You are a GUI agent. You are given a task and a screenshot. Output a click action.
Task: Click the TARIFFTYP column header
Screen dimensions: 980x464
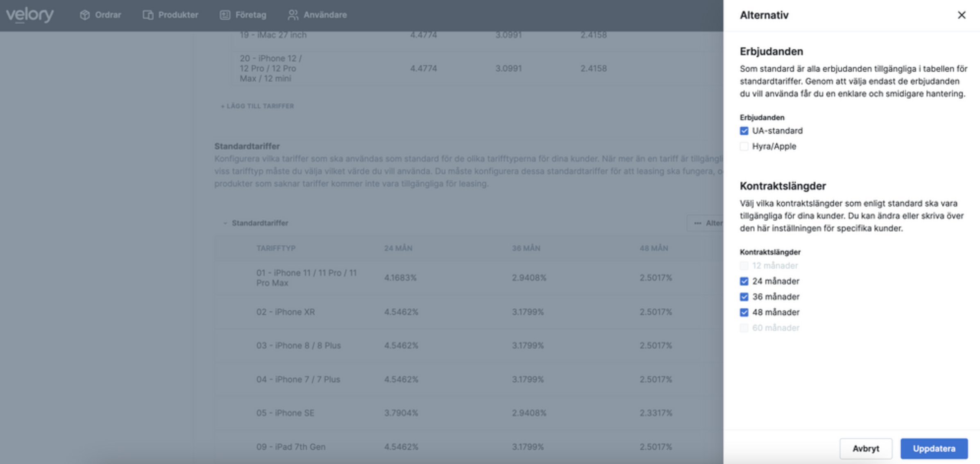coord(276,248)
